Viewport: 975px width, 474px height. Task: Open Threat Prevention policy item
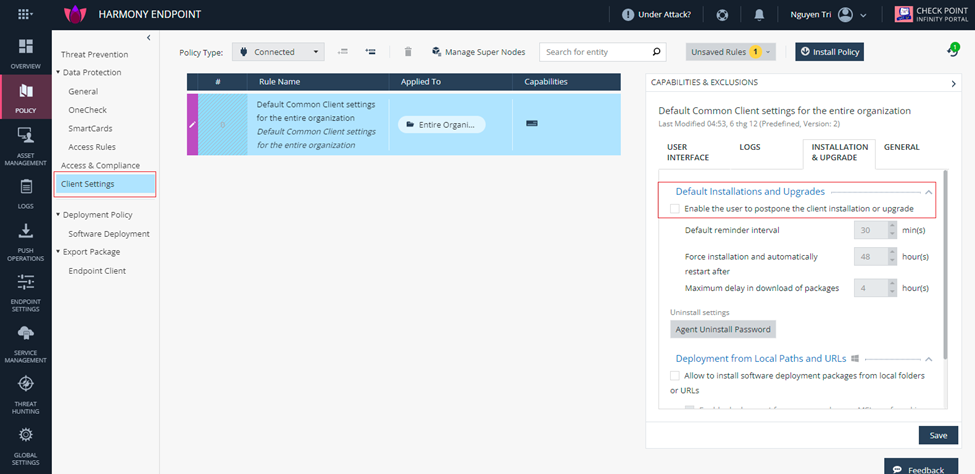pos(95,55)
